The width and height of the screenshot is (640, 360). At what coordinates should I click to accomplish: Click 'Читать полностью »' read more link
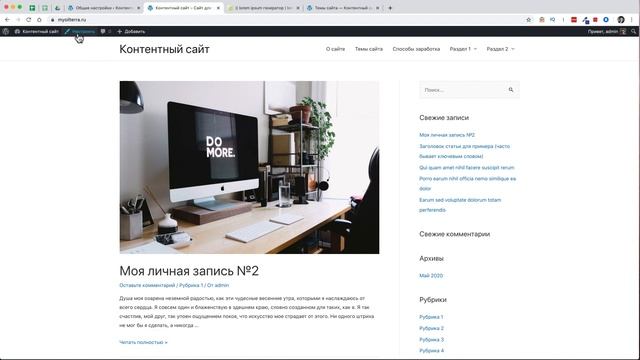[x=143, y=342]
